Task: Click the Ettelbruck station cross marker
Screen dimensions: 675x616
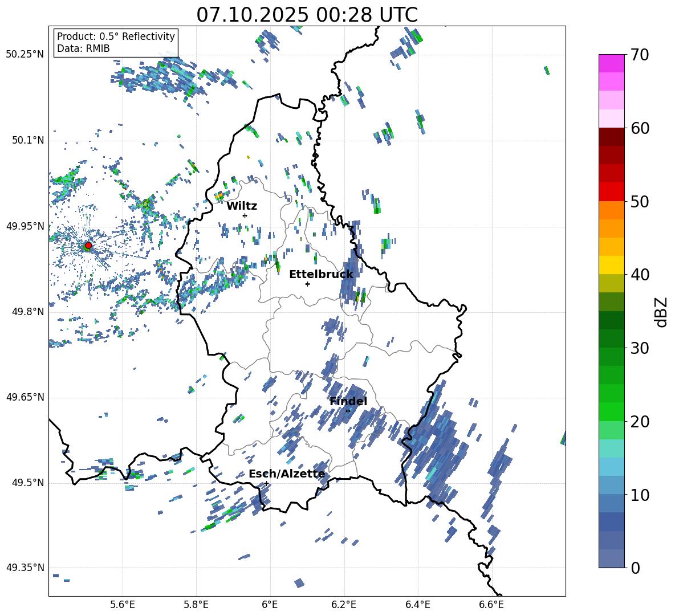Action: (x=307, y=284)
